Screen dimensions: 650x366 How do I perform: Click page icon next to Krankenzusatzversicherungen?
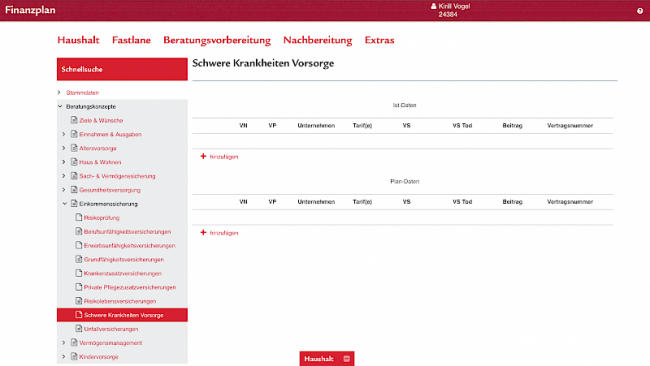(79, 273)
